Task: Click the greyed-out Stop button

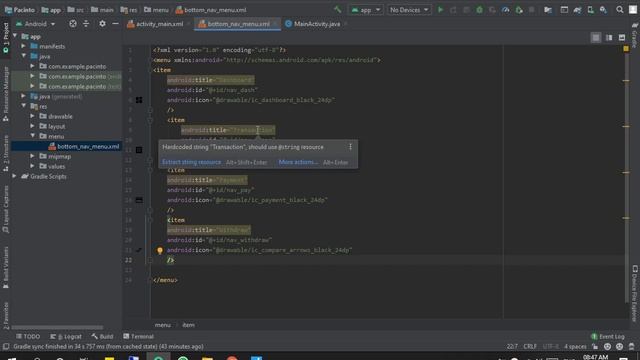Action: pyautogui.click(x=531, y=9)
